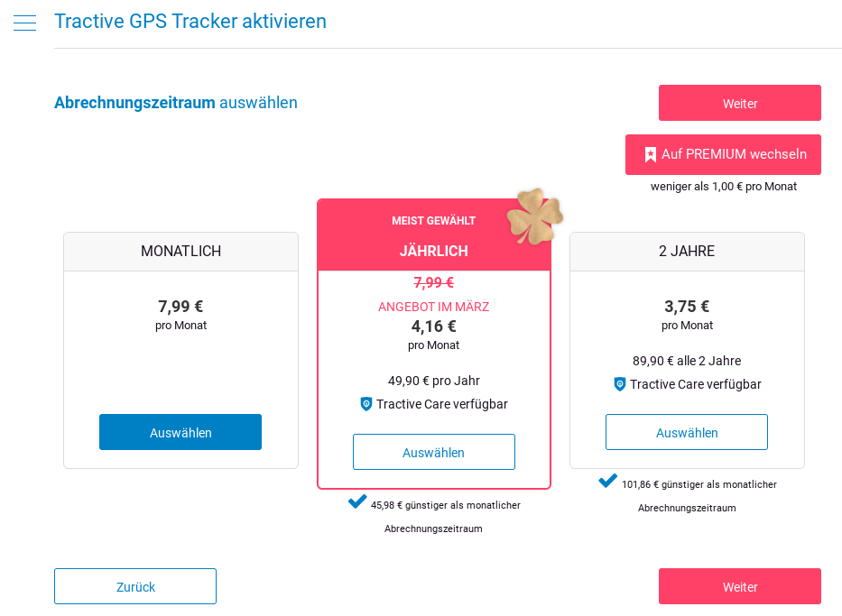The image size is (842, 616).
Task: Pick the 2 JAHRE plan Auswählen button
Action: click(687, 432)
